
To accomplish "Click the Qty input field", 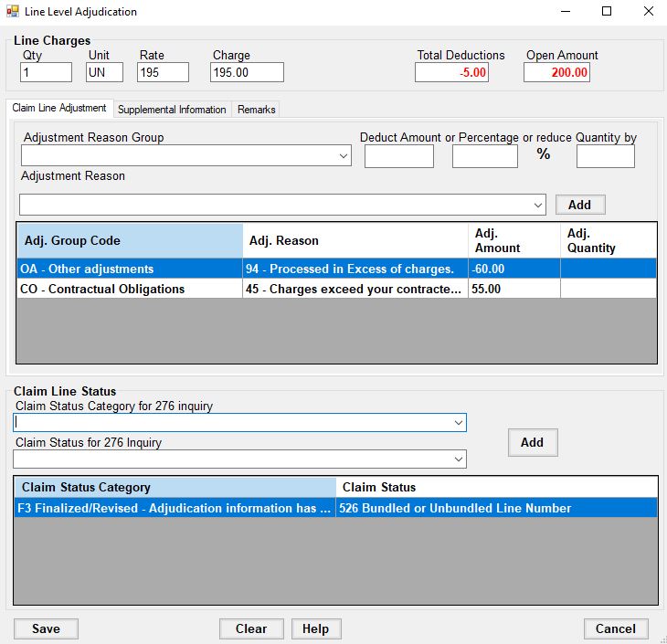I will tap(46, 72).
